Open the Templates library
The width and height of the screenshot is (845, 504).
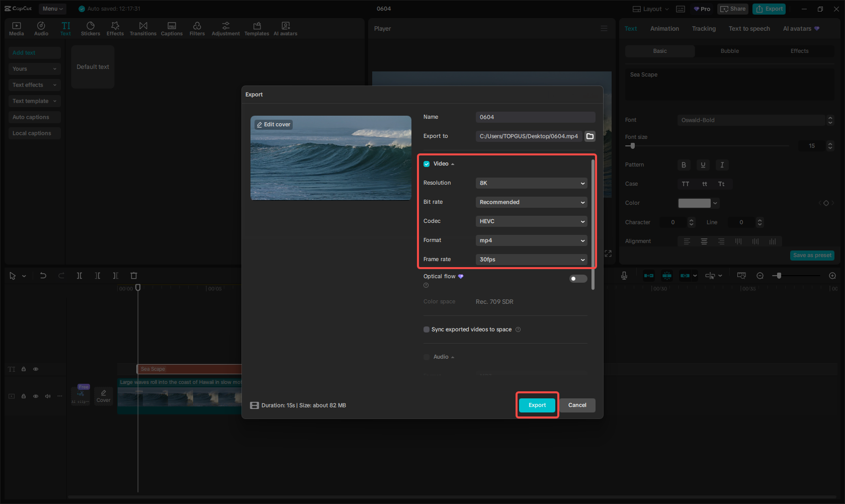257,28
